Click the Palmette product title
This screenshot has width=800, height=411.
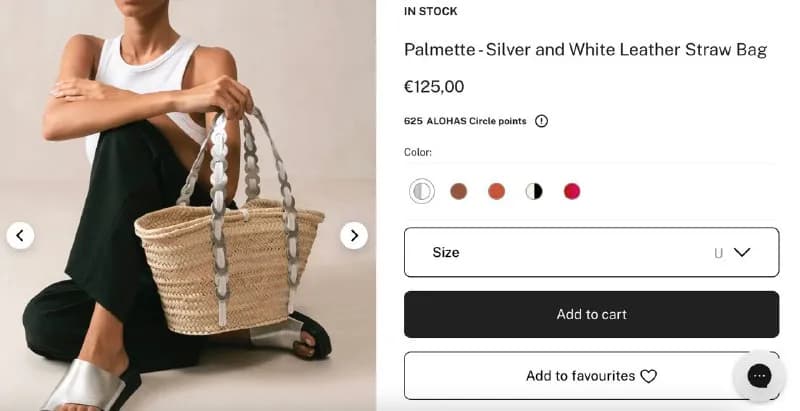[x=586, y=50]
